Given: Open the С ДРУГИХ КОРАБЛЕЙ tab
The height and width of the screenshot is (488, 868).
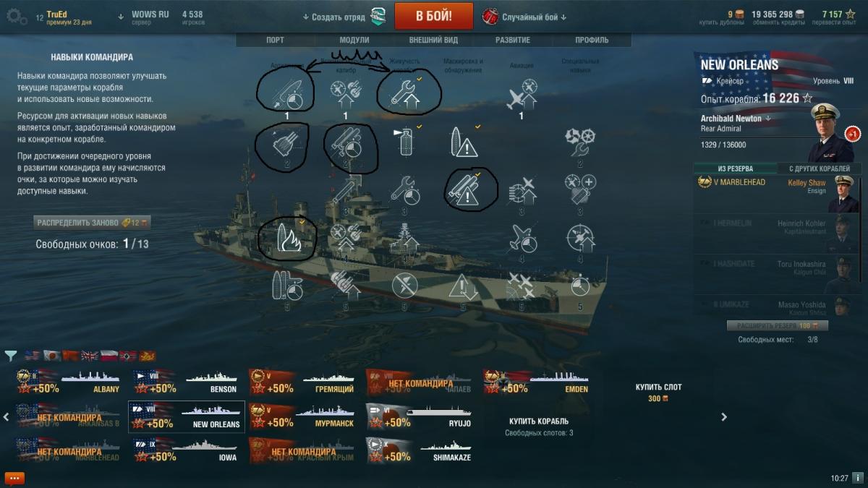Looking at the screenshot, I should click(x=820, y=168).
